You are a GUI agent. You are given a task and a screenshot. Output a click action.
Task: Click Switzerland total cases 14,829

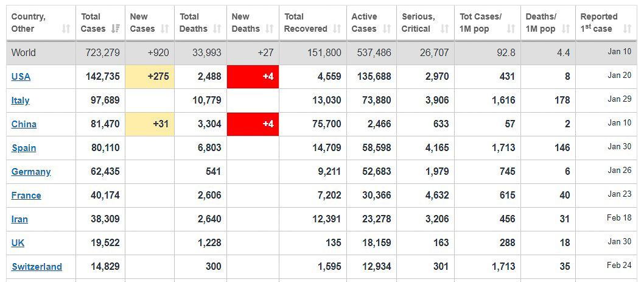[105, 266]
